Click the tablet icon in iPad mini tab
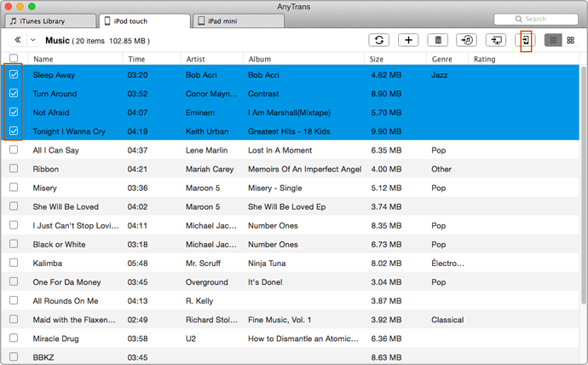 [x=201, y=20]
